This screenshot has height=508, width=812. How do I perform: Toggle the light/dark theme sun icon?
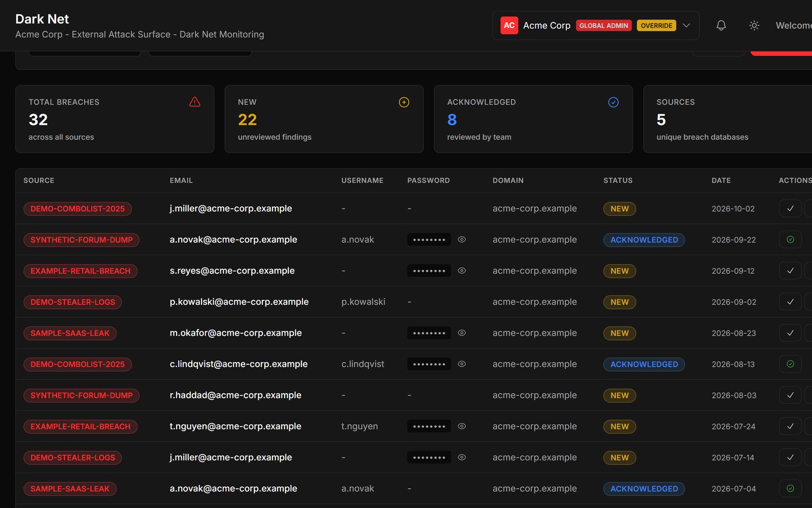click(x=754, y=25)
